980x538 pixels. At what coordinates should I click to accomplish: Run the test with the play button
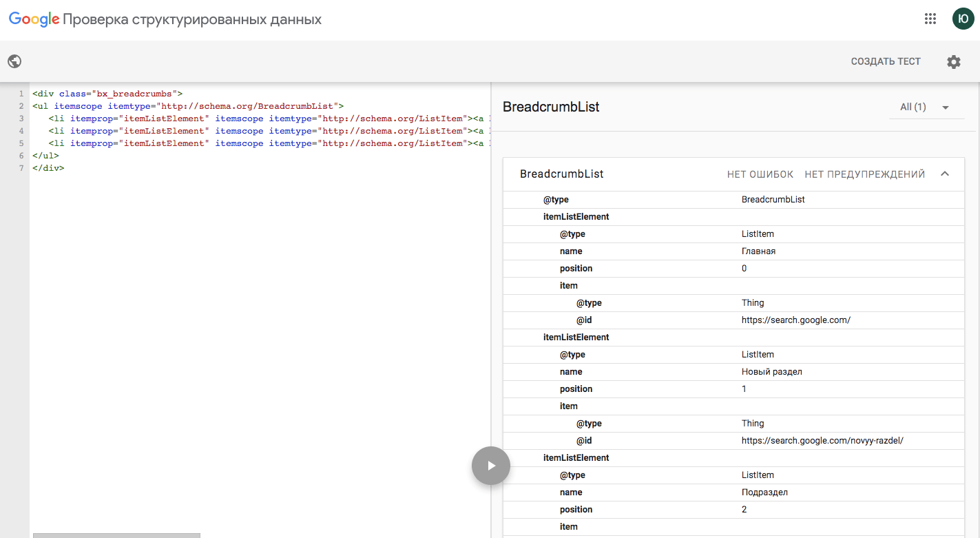491,466
